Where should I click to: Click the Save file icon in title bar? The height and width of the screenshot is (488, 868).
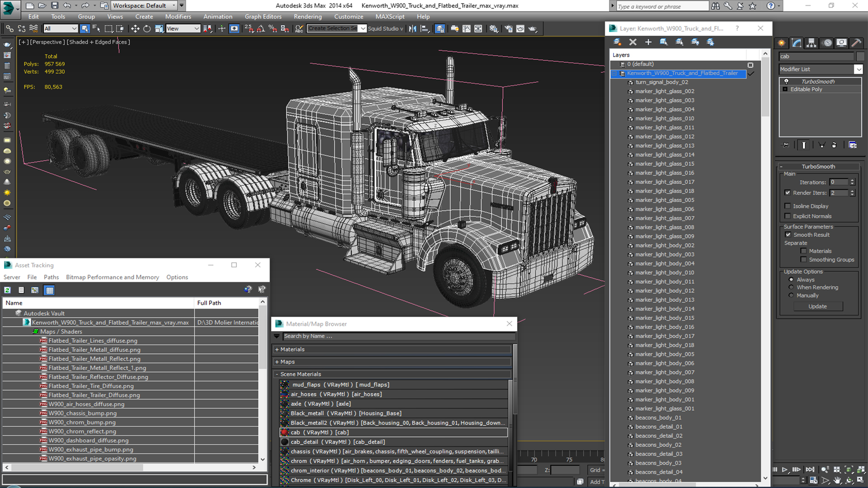(55, 5)
